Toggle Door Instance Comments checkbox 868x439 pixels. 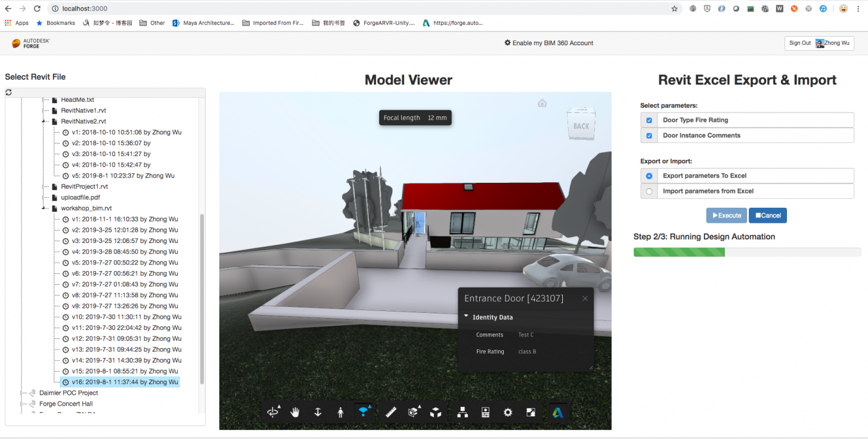click(649, 136)
